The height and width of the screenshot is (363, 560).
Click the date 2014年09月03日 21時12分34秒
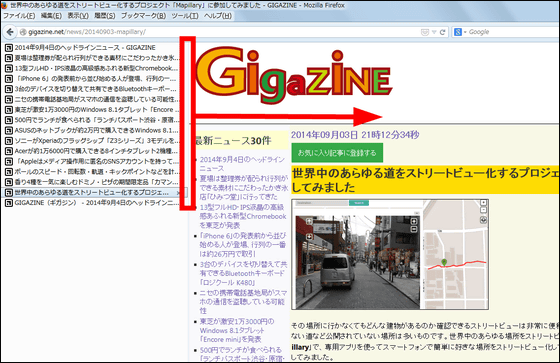pyautogui.click(x=355, y=135)
